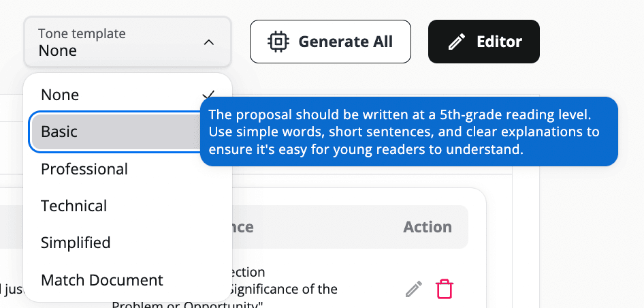Open the Editor button

click(483, 42)
